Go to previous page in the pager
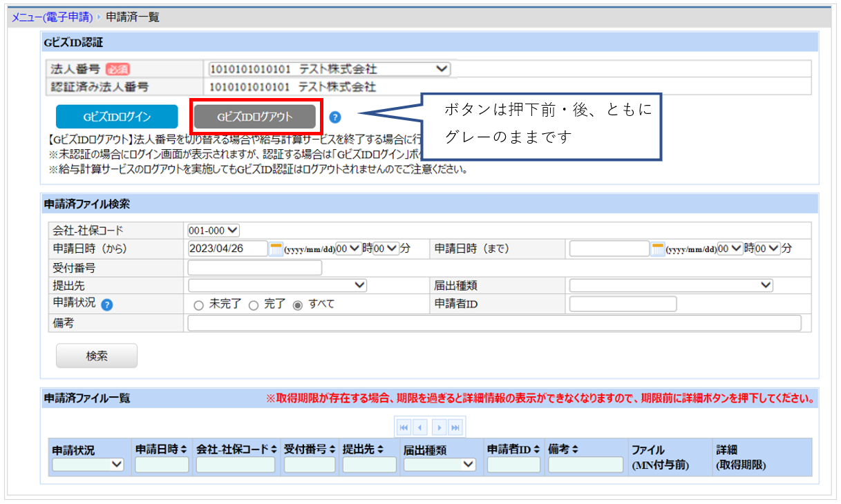 (421, 427)
